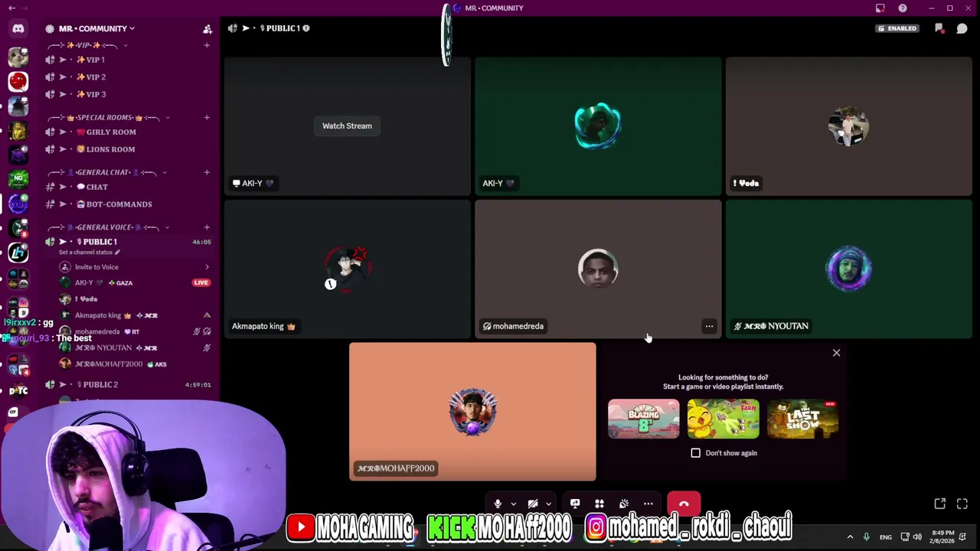Click Invite to Voice row

point(133,267)
